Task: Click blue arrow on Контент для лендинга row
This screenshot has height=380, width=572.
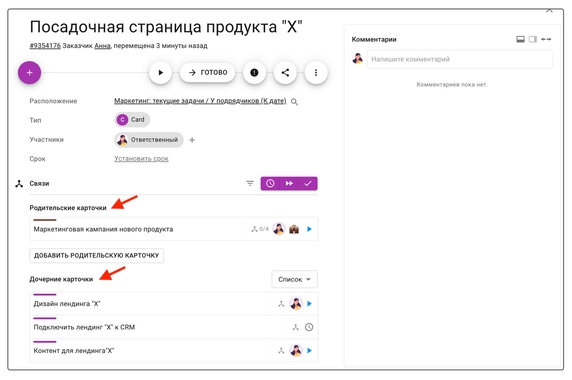Action: tap(309, 350)
